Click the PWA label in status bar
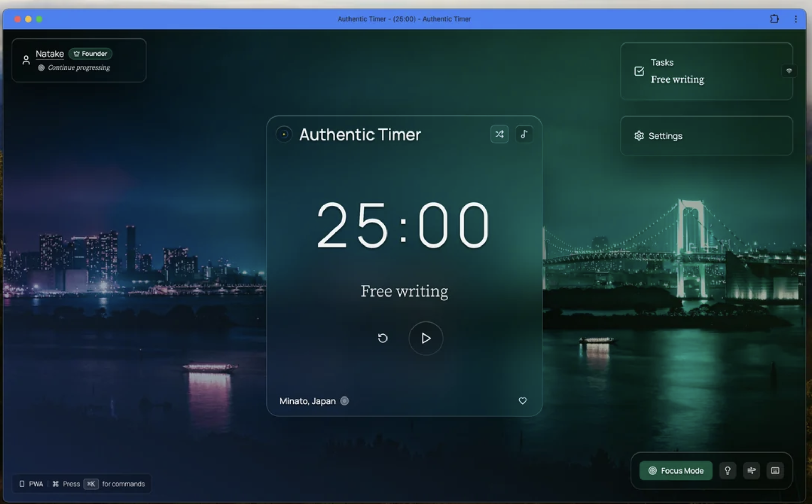812x504 pixels. coord(36,484)
